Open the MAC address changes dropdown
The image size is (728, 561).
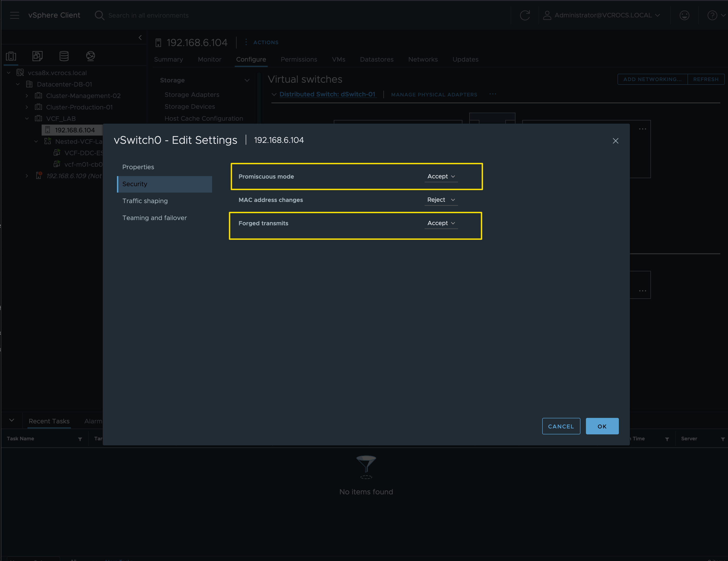441,200
